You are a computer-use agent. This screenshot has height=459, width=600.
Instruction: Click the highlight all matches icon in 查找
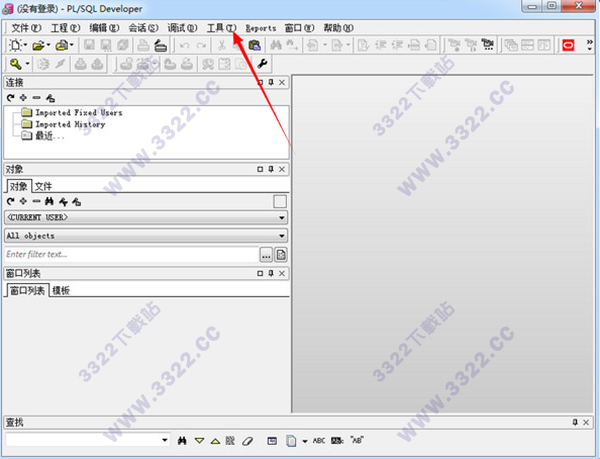230,441
